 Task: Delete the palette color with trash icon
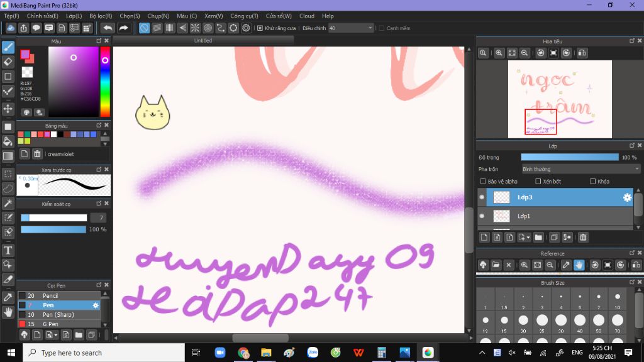point(37,154)
